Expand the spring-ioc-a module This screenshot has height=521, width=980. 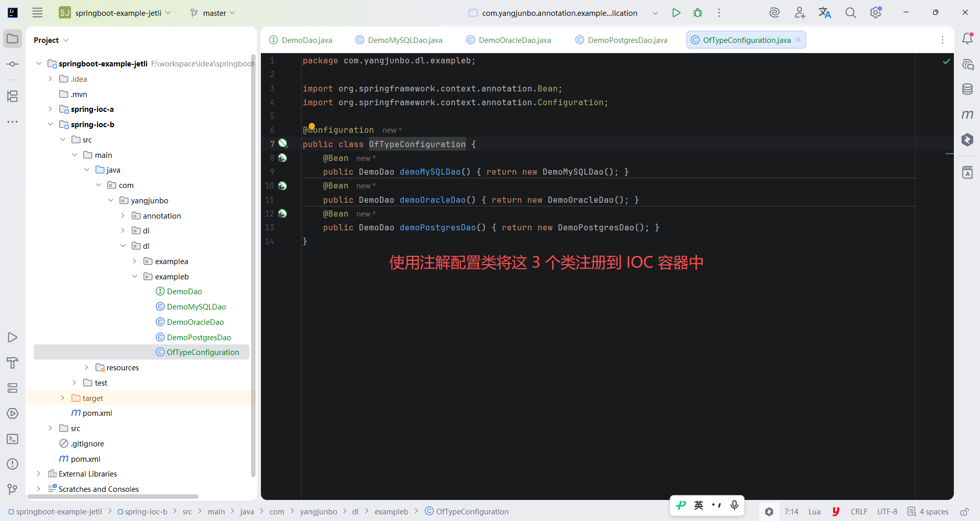(x=50, y=109)
